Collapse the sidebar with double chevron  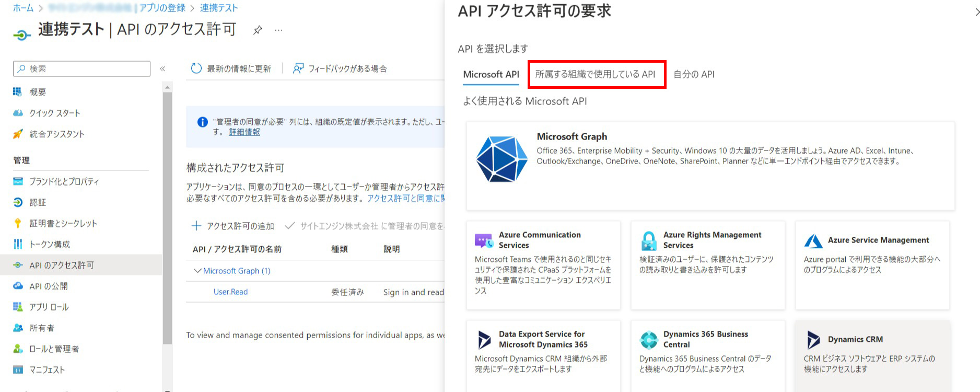point(162,68)
